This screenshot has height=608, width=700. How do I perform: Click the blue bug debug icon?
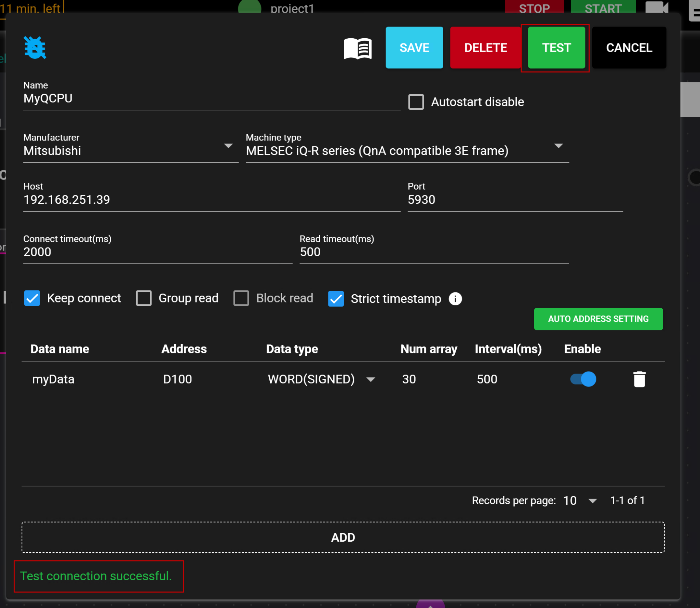(x=35, y=48)
